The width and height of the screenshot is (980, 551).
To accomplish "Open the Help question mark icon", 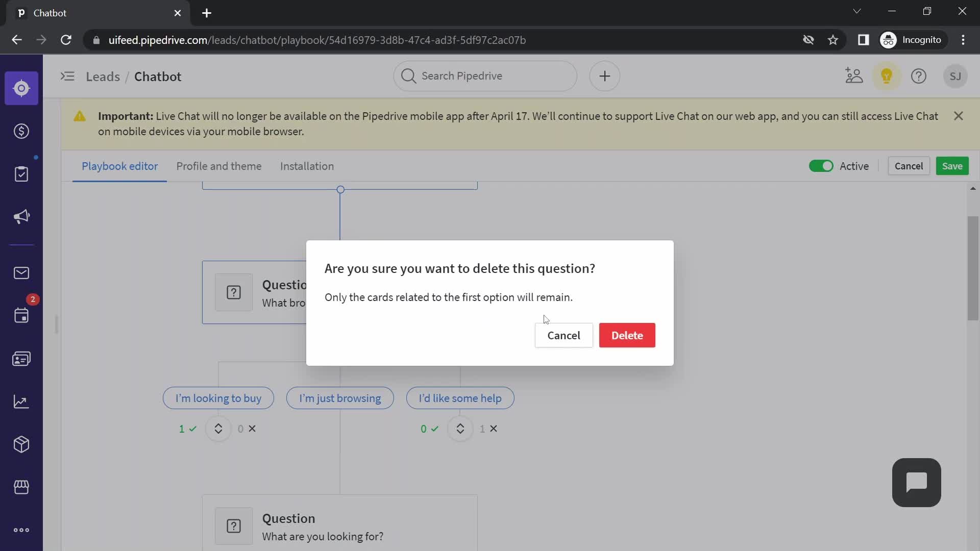I will click(919, 76).
